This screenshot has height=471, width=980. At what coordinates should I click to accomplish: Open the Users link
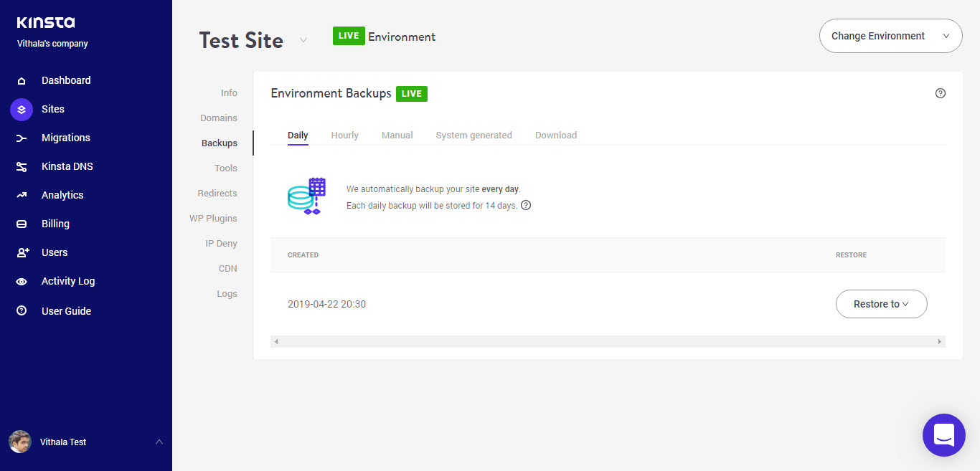click(x=55, y=252)
